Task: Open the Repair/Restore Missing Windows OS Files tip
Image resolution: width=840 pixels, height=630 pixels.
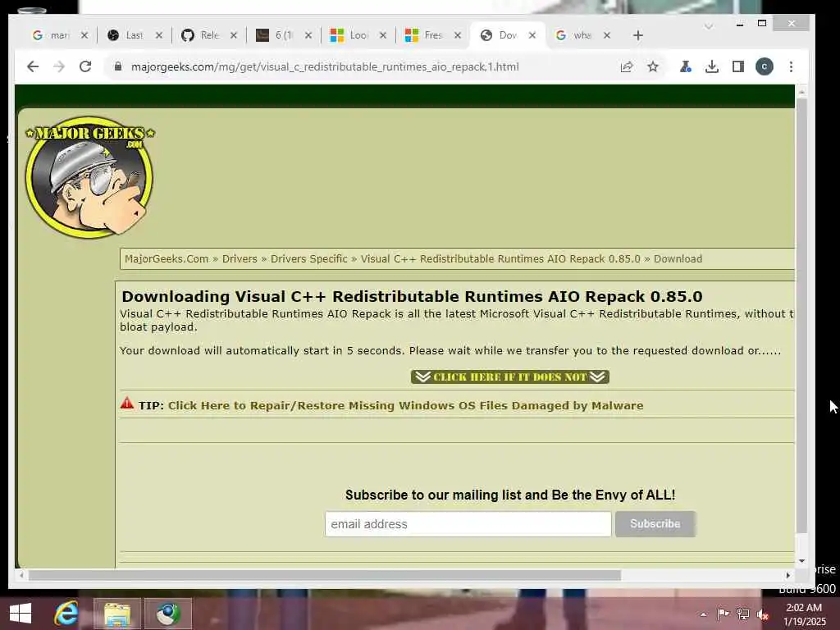Action: pyautogui.click(x=405, y=405)
